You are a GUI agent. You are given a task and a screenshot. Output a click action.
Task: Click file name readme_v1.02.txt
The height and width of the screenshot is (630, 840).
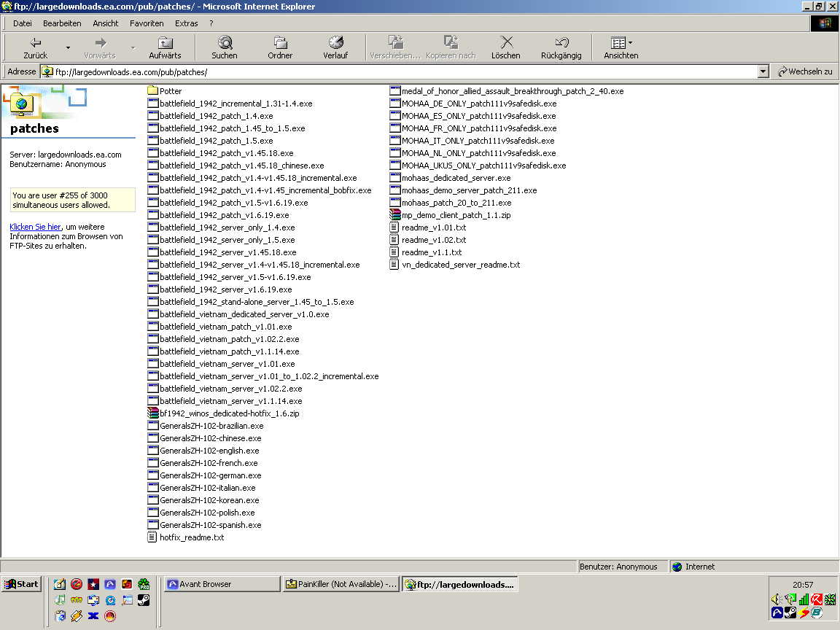click(434, 240)
